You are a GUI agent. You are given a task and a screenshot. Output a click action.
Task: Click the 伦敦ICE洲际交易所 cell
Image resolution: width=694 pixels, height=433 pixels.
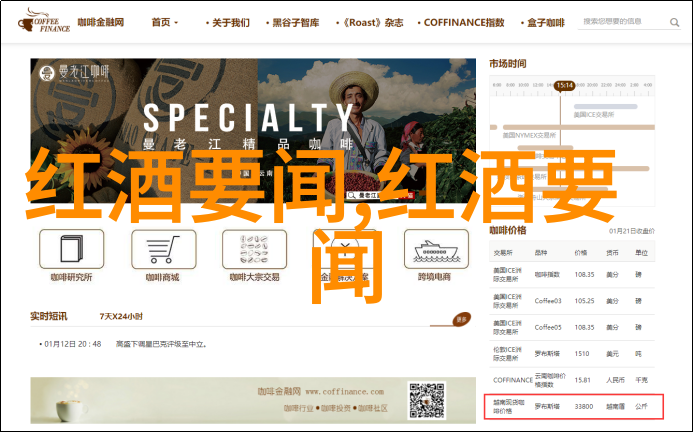click(507, 354)
